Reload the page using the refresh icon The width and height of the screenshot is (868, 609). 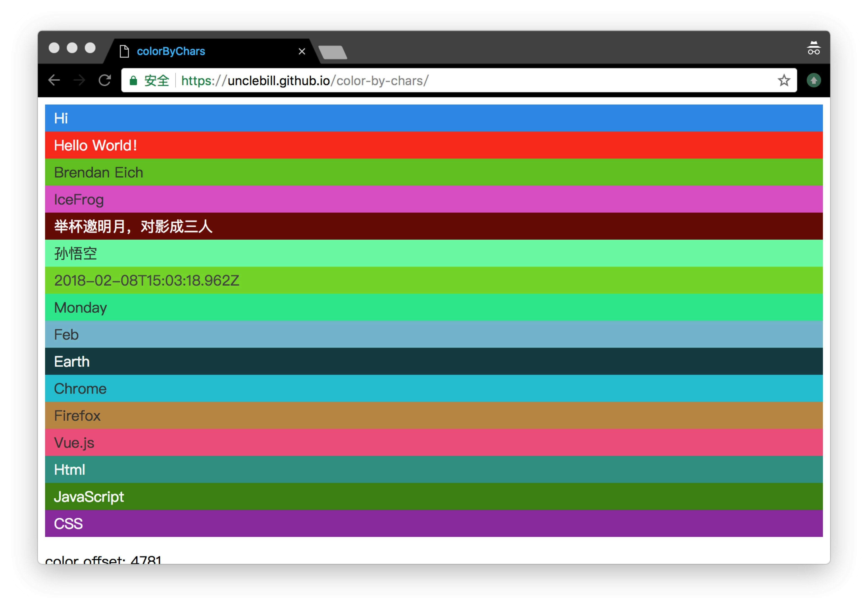[105, 80]
